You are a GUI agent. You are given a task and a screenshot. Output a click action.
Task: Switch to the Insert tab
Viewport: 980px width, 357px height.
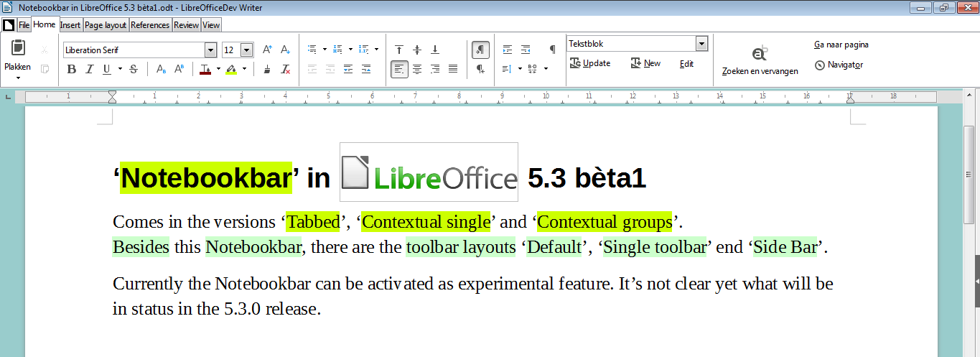tap(70, 25)
